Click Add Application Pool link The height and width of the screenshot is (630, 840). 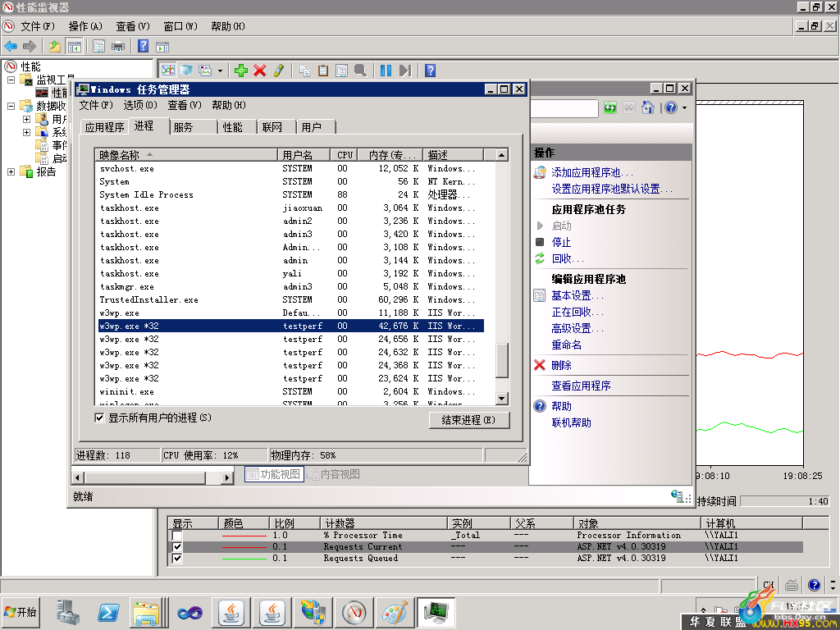(592, 172)
